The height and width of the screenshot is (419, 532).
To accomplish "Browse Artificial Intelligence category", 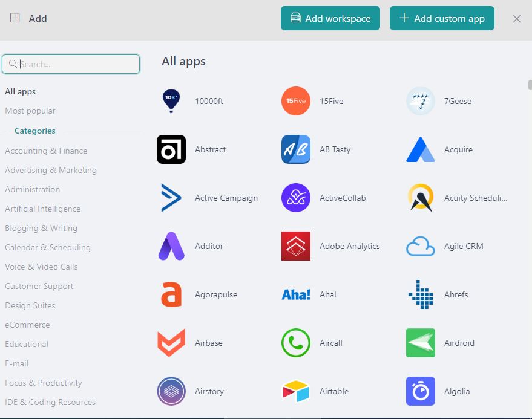I will [43, 209].
